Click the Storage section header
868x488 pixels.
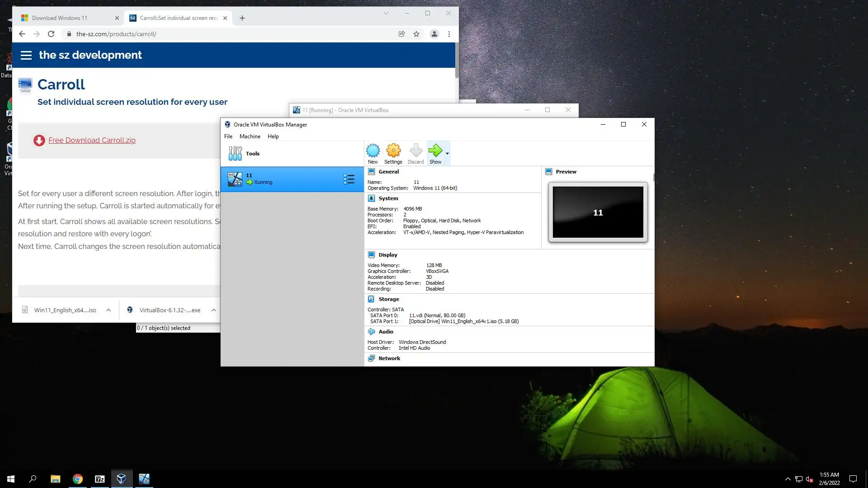click(x=388, y=299)
